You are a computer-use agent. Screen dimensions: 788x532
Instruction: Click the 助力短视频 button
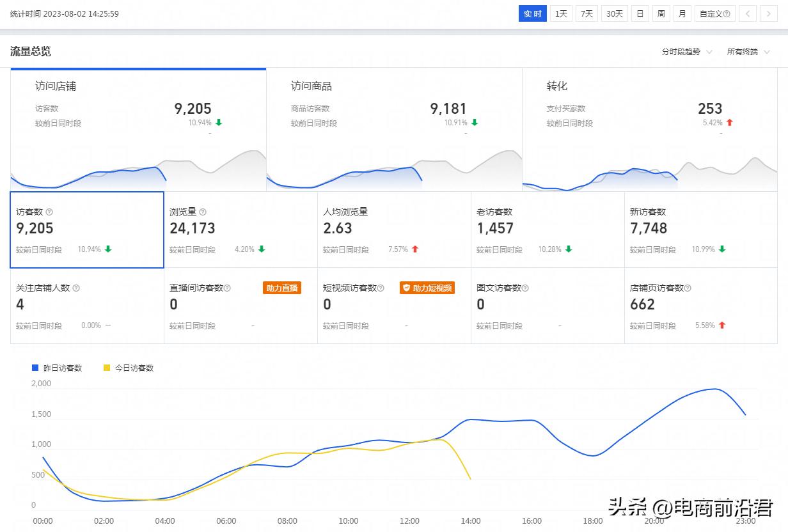(427, 288)
